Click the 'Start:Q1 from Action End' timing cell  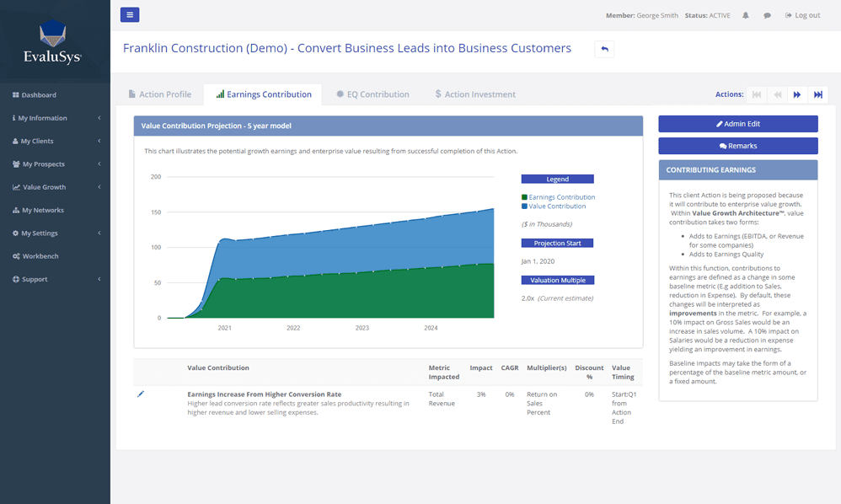[624, 408]
